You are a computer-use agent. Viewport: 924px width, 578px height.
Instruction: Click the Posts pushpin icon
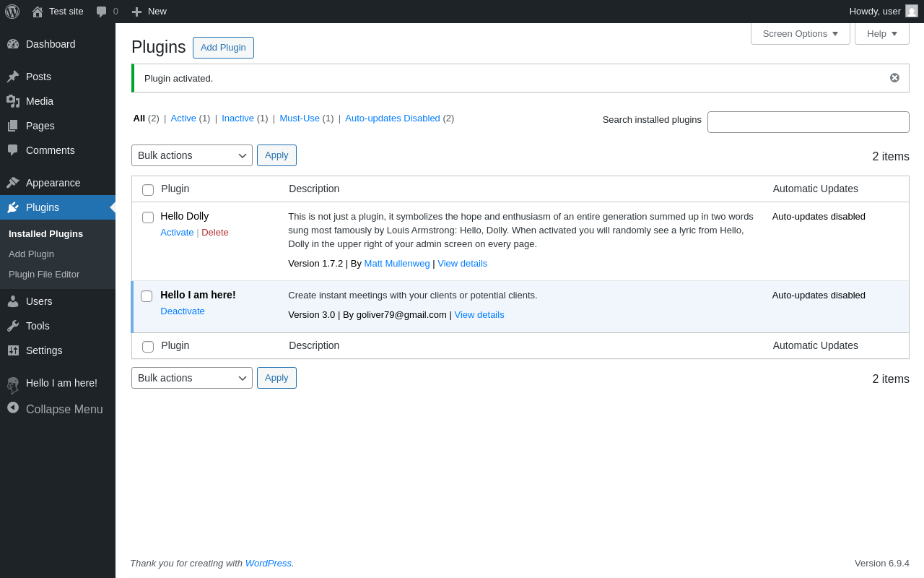[13, 77]
